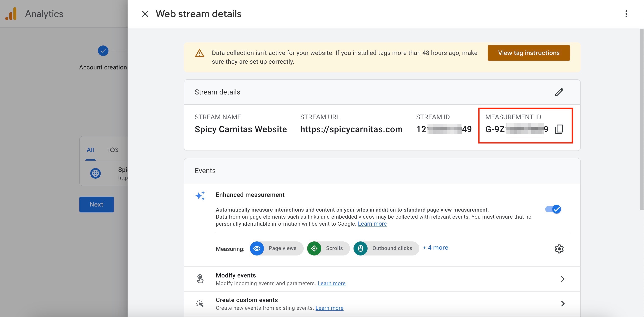Toggle Enhanced measurement switch off
The width and height of the screenshot is (644, 317).
point(553,209)
